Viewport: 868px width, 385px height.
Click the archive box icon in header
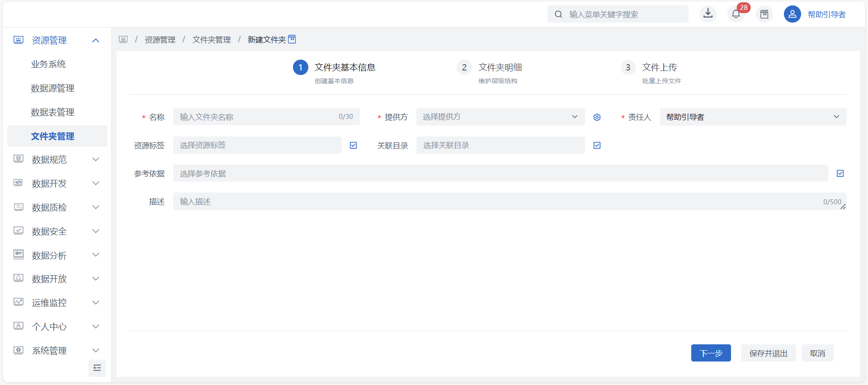(x=764, y=14)
